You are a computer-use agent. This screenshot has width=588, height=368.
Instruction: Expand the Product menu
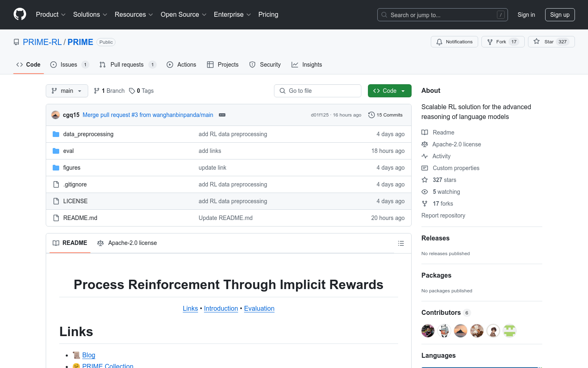click(51, 14)
